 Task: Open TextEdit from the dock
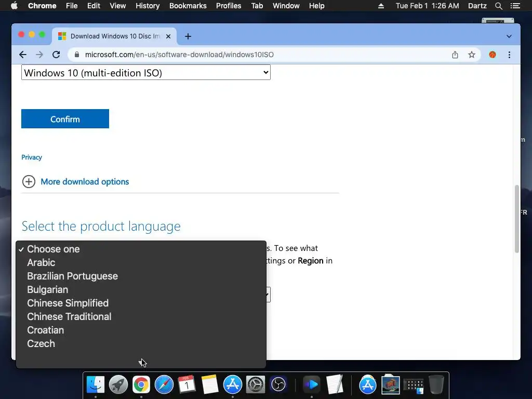click(335, 384)
